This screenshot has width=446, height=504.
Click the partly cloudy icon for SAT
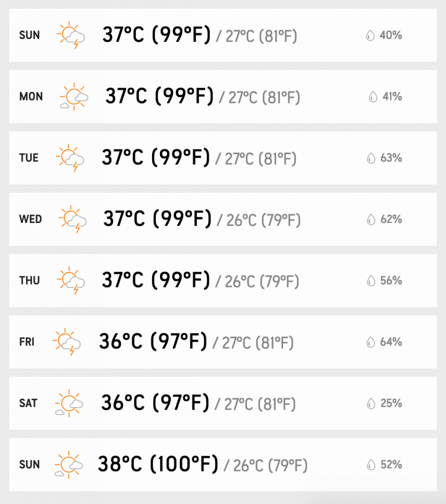(69, 404)
